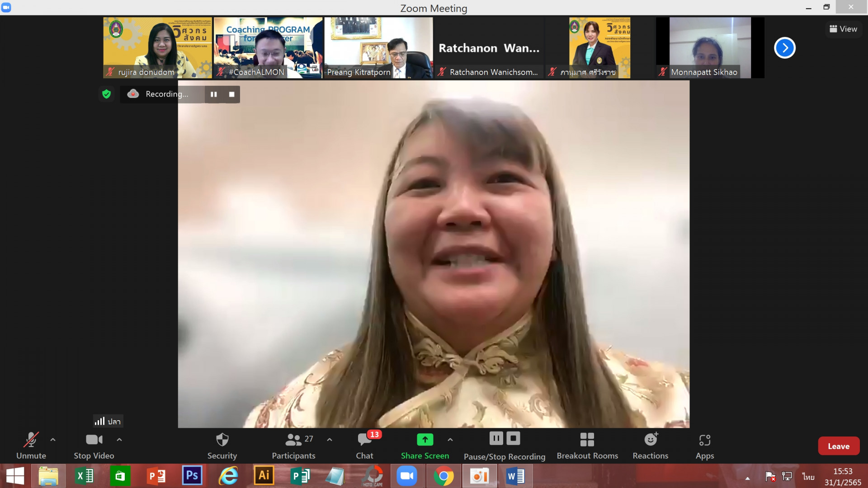Open Google Chrome from the taskbar
The height and width of the screenshot is (488, 868).
(443, 476)
